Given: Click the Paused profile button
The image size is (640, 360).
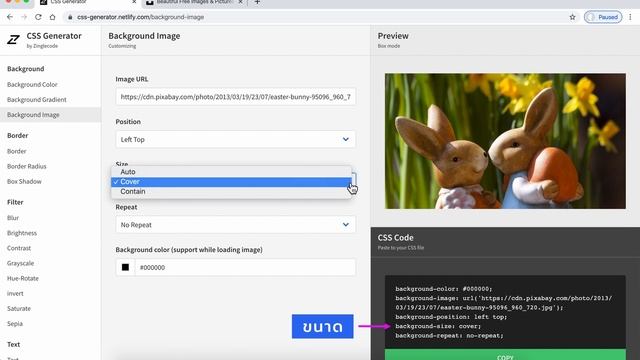Looking at the screenshot, I should coord(603,17).
